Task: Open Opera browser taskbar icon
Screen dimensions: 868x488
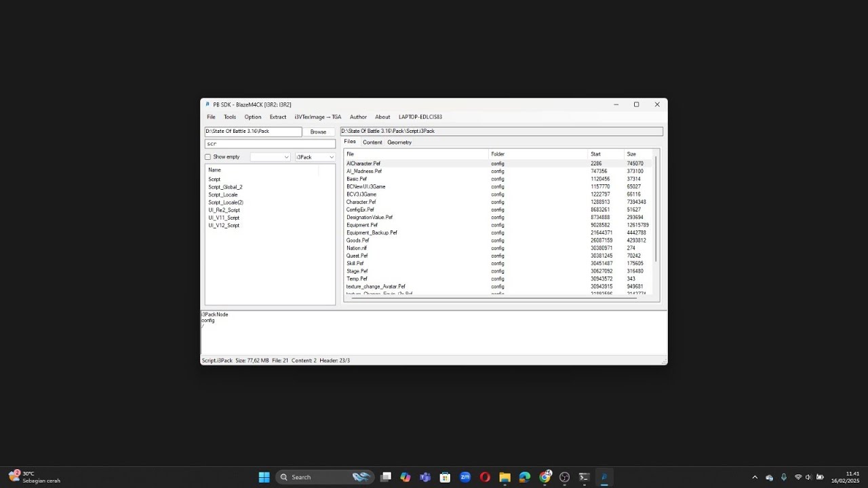Action: (x=485, y=477)
